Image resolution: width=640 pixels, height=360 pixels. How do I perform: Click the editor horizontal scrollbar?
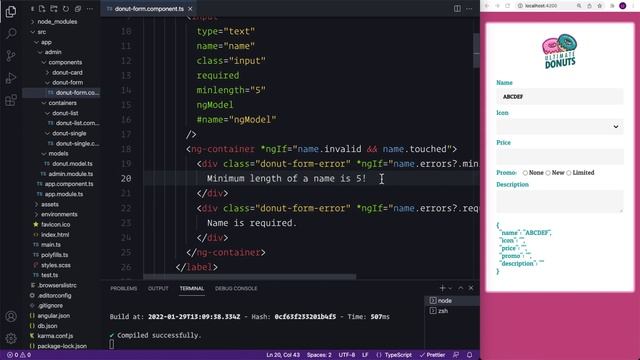[250, 276]
